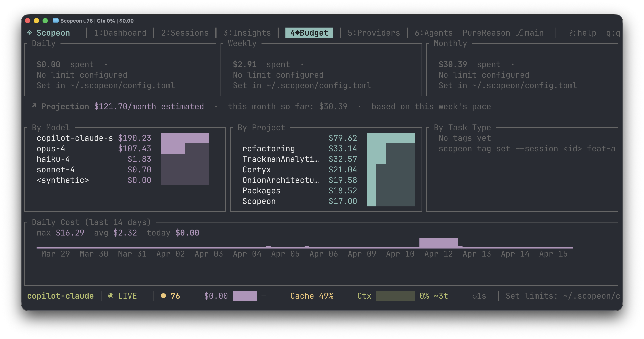The height and width of the screenshot is (339, 644).
Task: Select the active 4 Budget tab
Action: click(309, 33)
